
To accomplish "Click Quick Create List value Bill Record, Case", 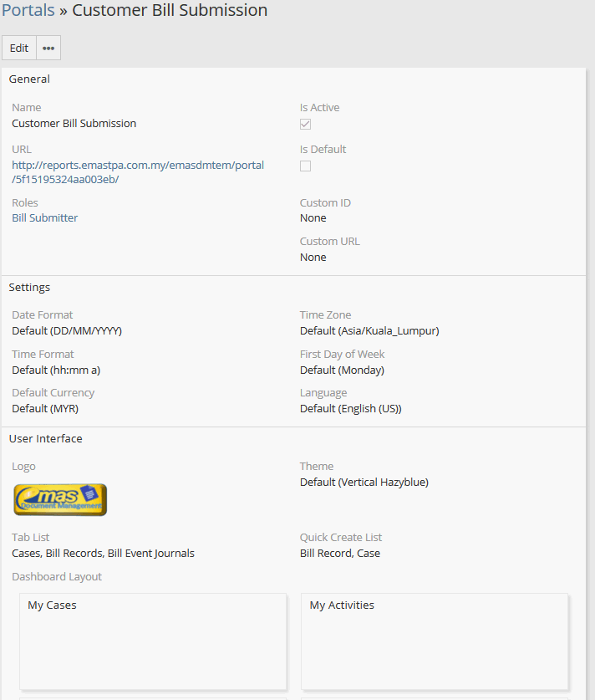I will (340, 553).
